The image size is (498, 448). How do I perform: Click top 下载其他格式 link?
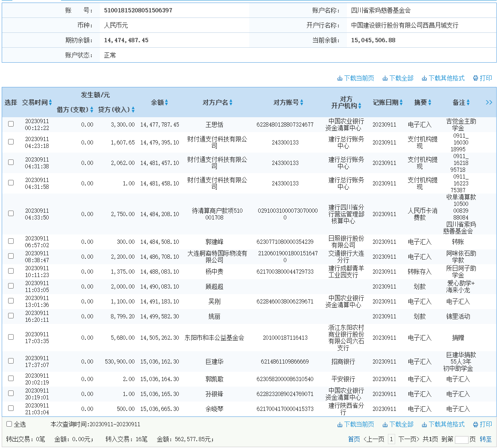(x=443, y=78)
